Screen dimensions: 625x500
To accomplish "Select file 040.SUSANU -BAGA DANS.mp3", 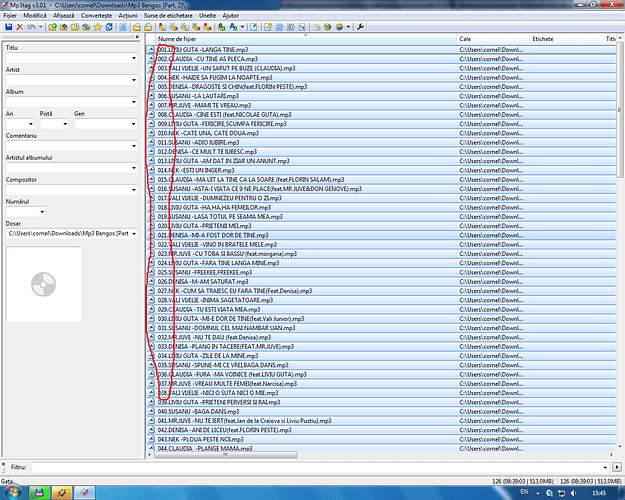I will point(198,411).
